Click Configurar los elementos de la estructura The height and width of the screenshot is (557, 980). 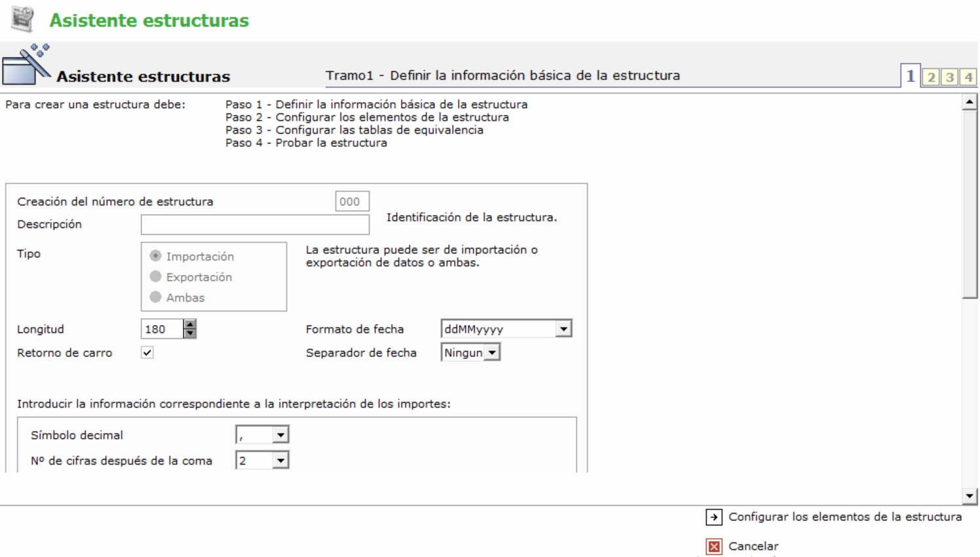point(844,517)
